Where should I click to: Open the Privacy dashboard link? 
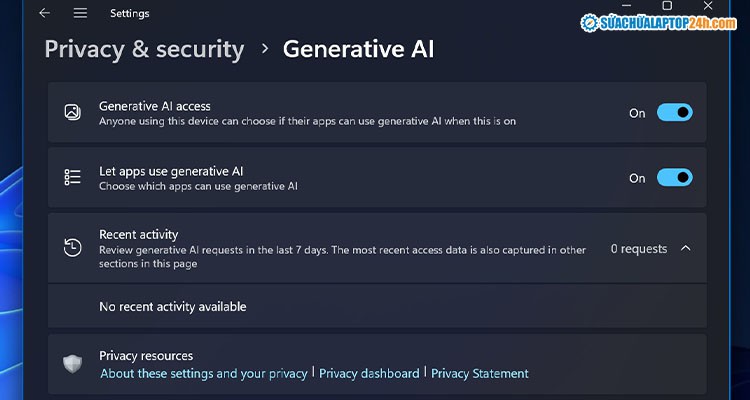[x=369, y=373]
